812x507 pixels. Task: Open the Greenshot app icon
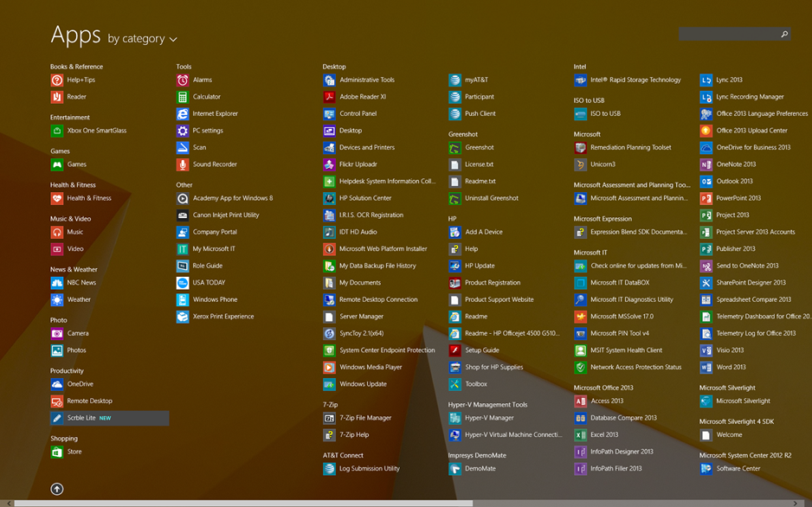point(454,147)
